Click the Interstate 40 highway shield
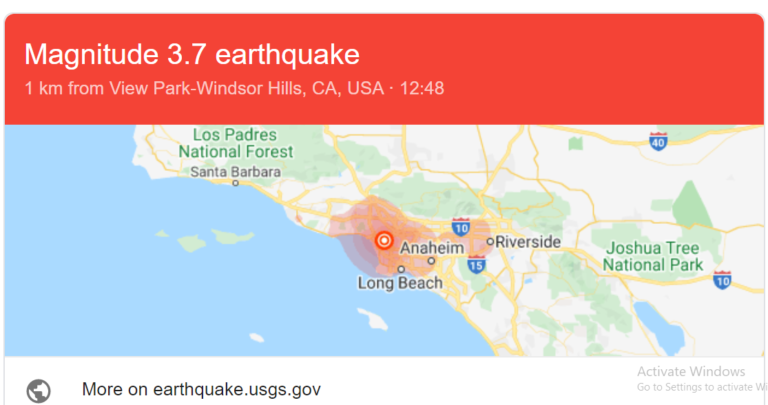The image size is (768, 405). [658, 142]
